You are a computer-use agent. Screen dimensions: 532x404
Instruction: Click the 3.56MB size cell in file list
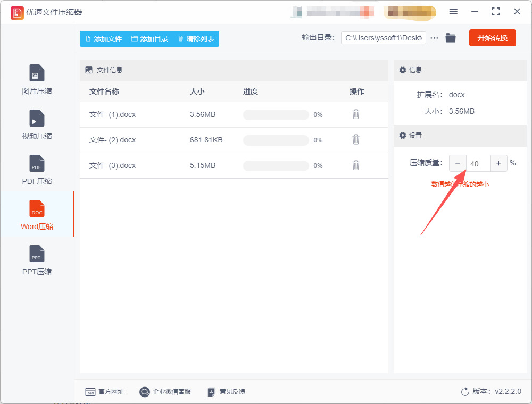click(203, 115)
